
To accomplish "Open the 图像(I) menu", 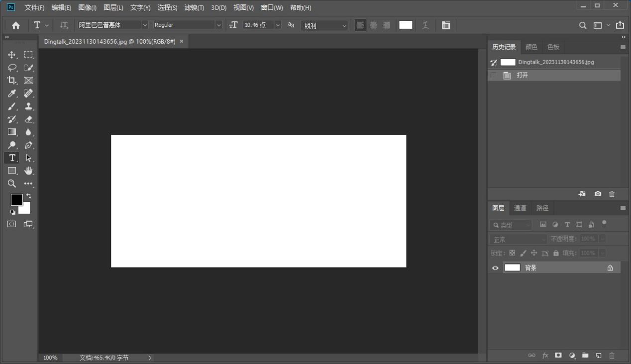I will point(87,7).
